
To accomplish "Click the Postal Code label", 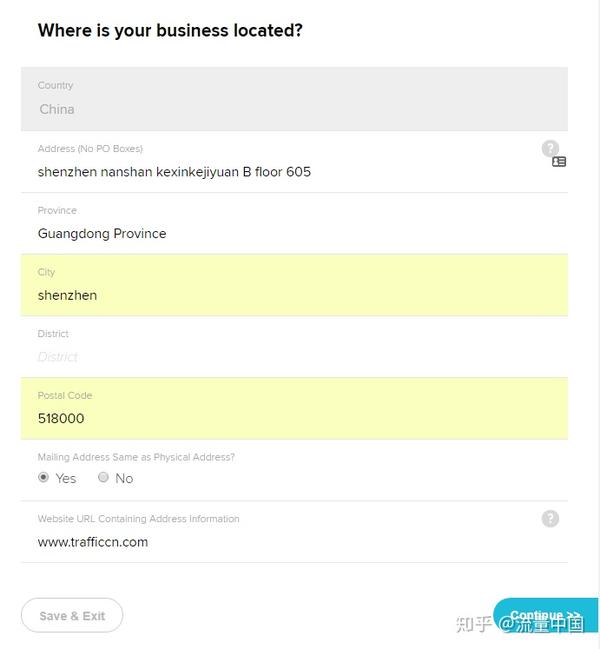I will coord(65,395).
